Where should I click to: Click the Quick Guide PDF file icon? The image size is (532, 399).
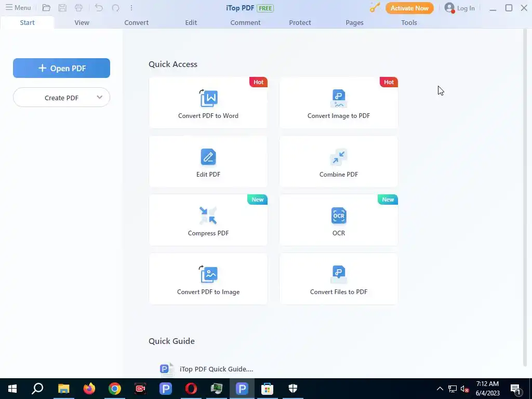pyautogui.click(x=167, y=369)
